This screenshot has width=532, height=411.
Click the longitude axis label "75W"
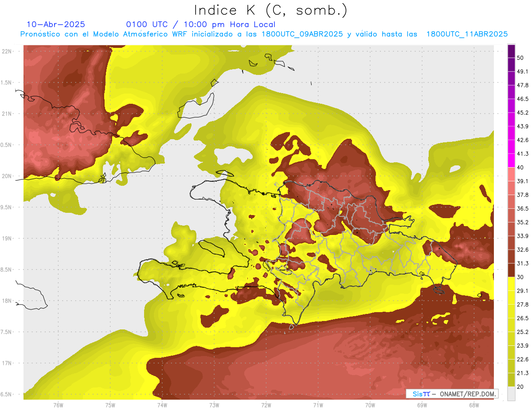pyautogui.click(x=110, y=405)
